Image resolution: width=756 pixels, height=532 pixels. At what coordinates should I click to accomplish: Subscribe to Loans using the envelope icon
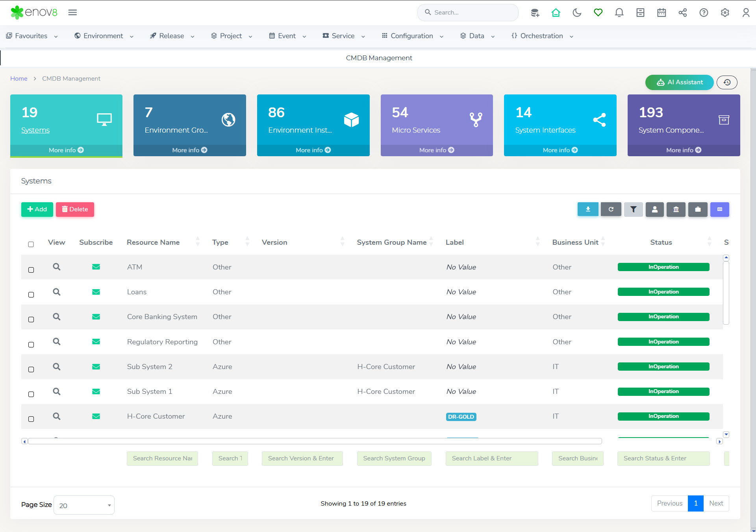[96, 292]
